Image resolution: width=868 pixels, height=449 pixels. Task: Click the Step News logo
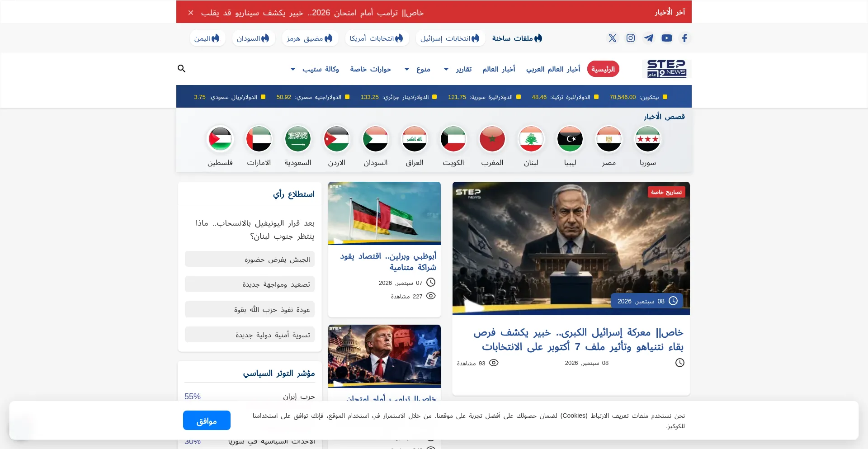(x=666, y=69)
